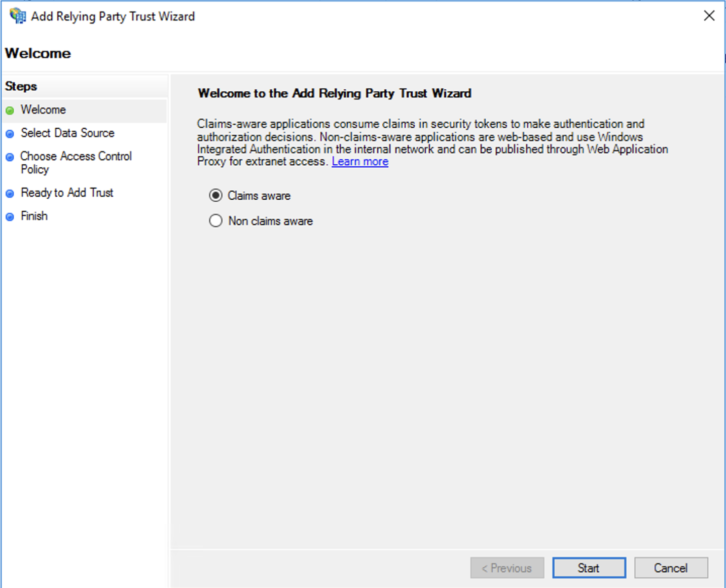Open the Learn more link
Viewport: 726px width, 588px height.
[359, 161]
